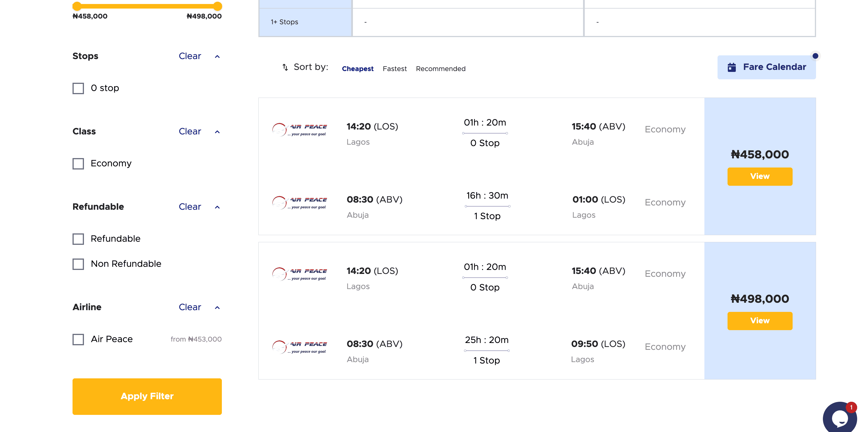Collapse the Class filter chevron
The width and height of the screenshot is (868, 432).
(217, 132)
